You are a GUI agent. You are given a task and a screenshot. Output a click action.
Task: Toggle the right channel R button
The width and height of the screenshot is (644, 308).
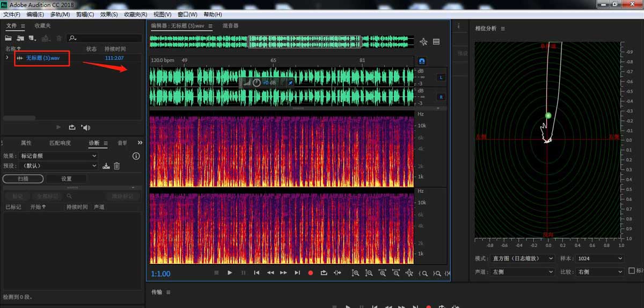click(x=441, y=97)
